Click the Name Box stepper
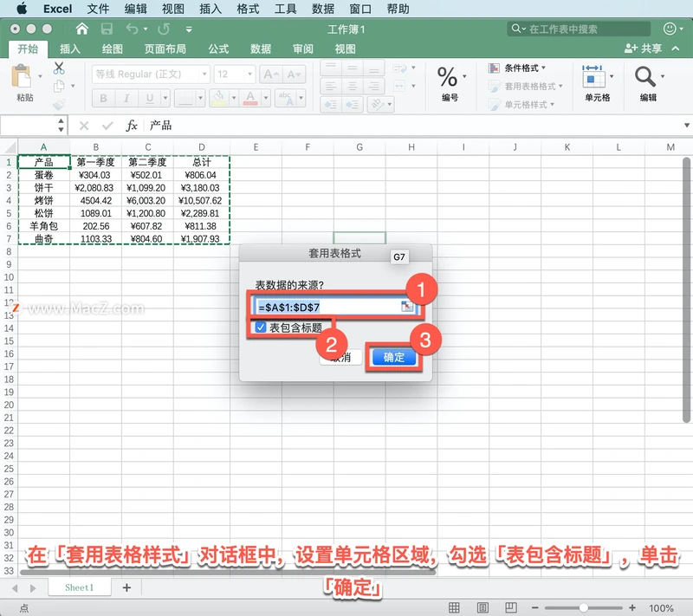This screenshot has width=693, height=616. coord(61,126)
